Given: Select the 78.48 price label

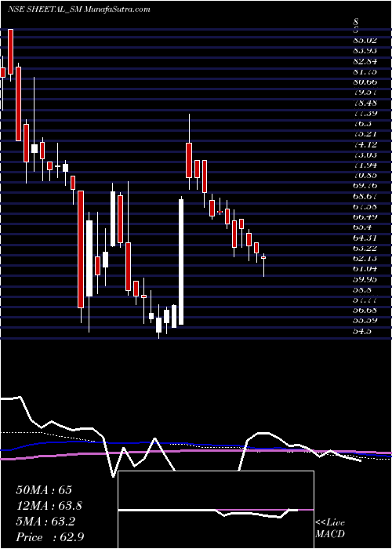Looking at the screenshot, I should (x=365, y=103).
